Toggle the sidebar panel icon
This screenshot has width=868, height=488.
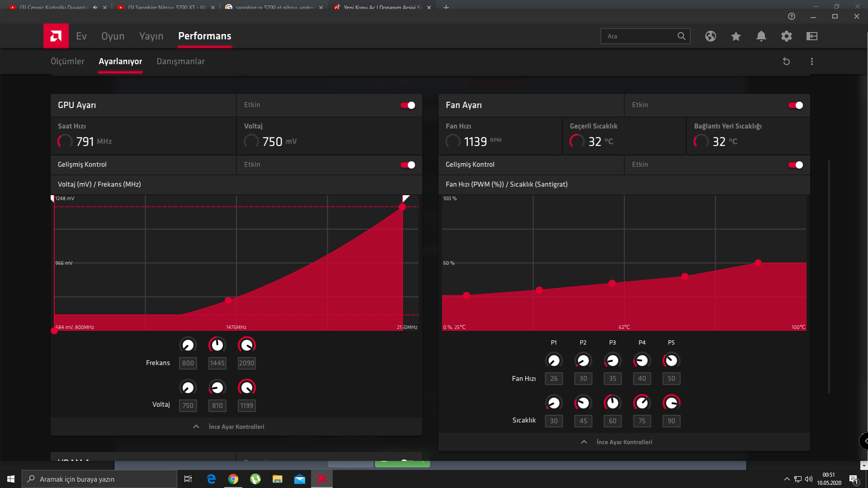[812, 36]
